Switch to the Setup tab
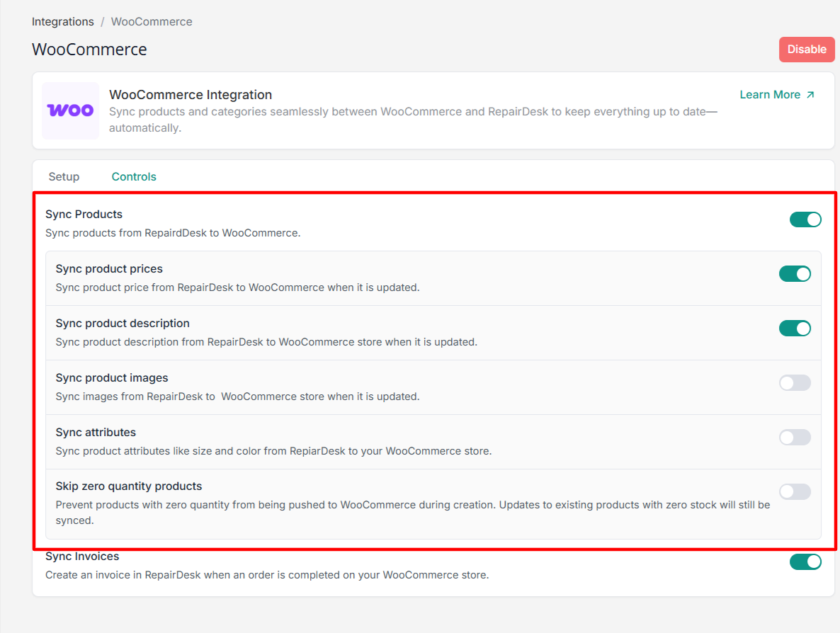The width and height of the screenshot is (840, 633). tap(64, 177)
